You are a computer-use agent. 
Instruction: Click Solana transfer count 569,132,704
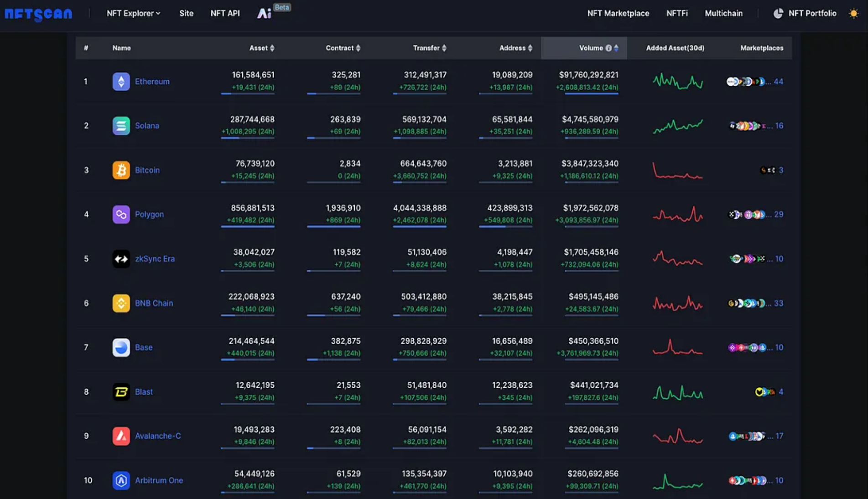click(424, 119)
